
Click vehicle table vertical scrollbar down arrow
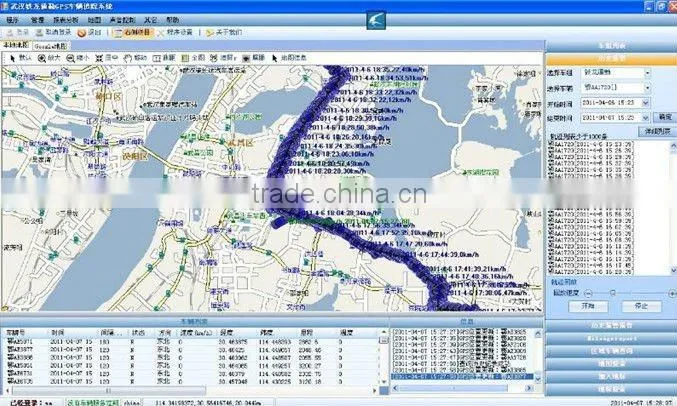click(383, 382)
